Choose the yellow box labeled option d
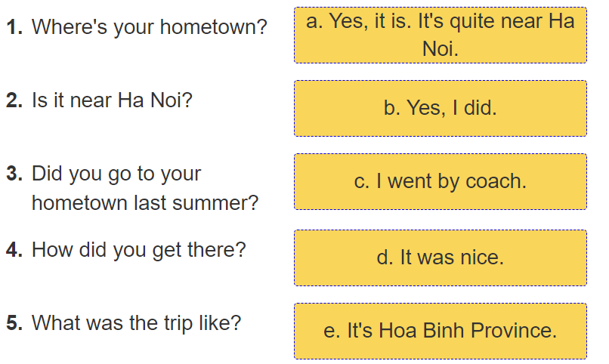Viewport: 609px width, 364px height. pyautogui.click(x=440, y=258)
